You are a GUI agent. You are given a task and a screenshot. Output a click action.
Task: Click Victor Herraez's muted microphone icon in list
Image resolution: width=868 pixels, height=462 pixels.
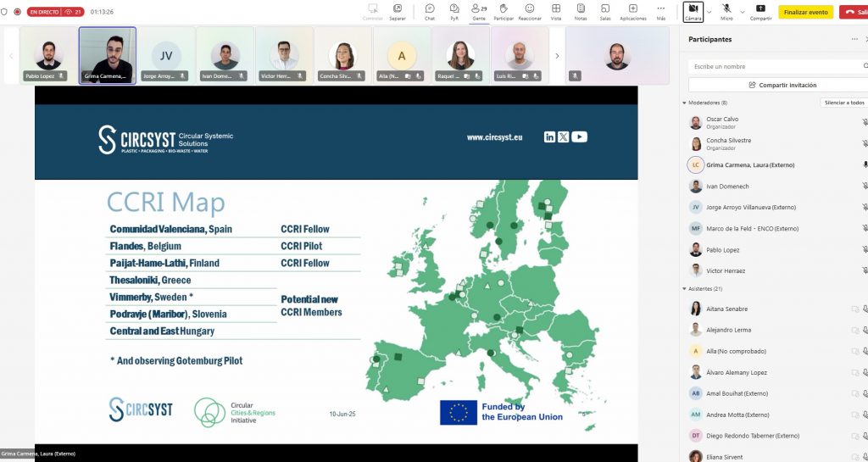point(865,270)
